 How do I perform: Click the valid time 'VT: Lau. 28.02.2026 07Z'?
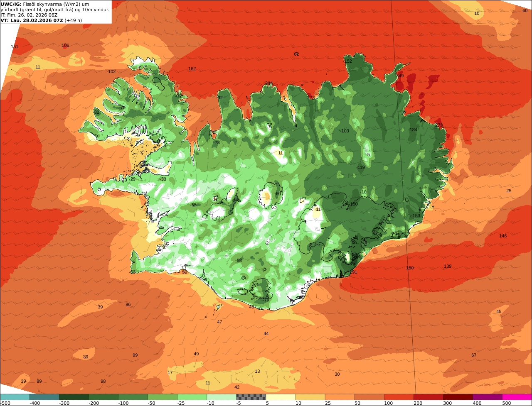click(x=31, y=20)
